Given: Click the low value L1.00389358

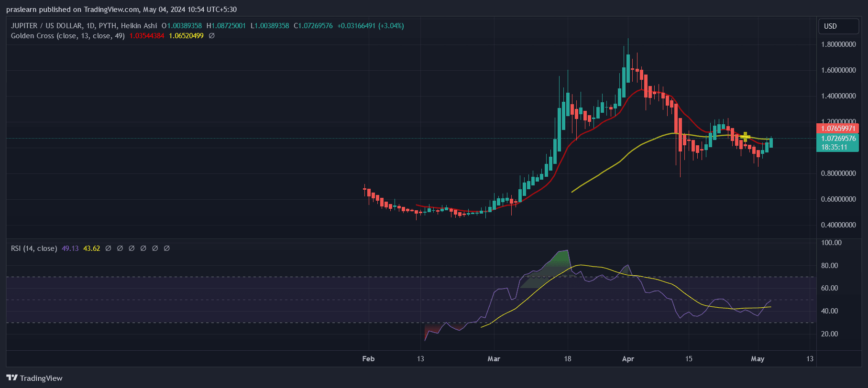Looking at the screenshot, I should pos(270,26).
